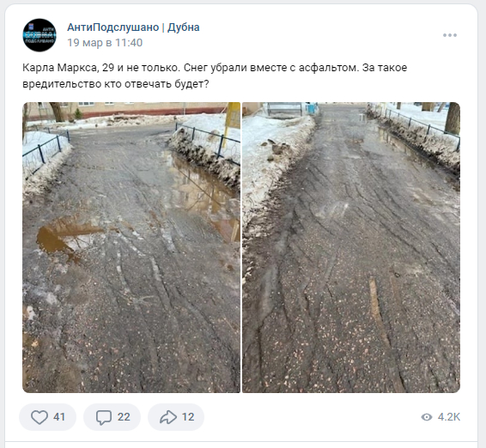The width and height of the screenshot is (486, 448).
Task: Open the three-dot post options menu
Action: 450,35
